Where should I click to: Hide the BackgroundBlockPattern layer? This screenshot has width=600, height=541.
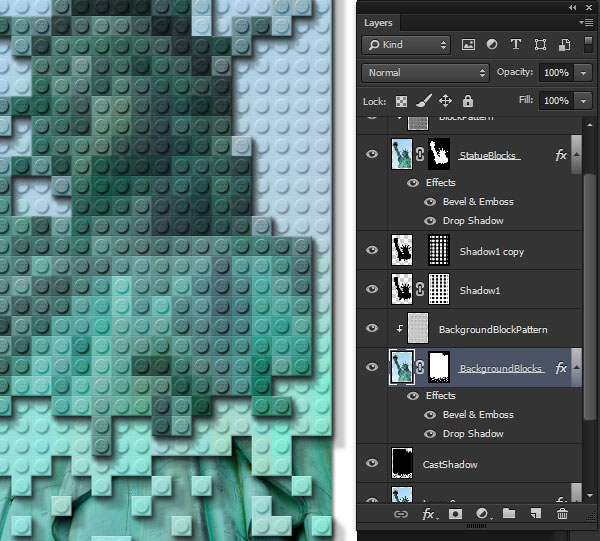(372, 328)
